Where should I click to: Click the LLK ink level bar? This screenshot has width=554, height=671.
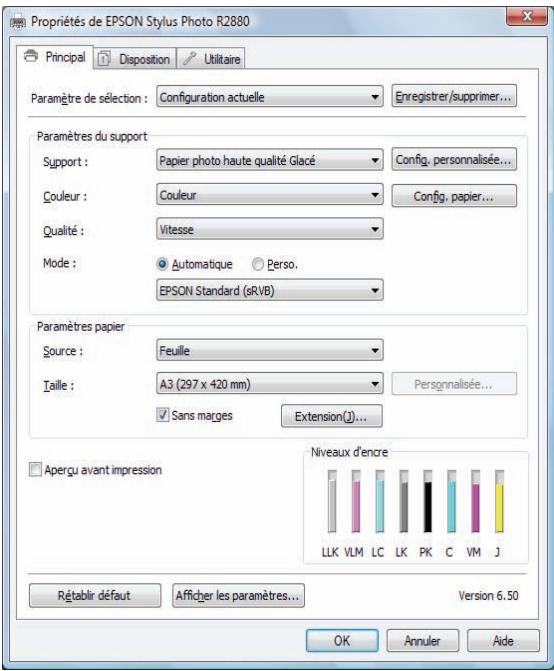click(x=332, y=501)
